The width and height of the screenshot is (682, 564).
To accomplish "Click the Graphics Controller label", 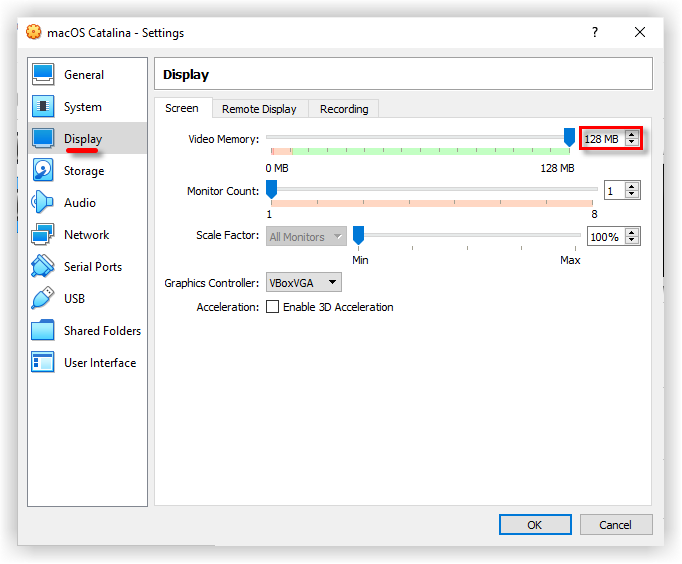I will (211, 283).
